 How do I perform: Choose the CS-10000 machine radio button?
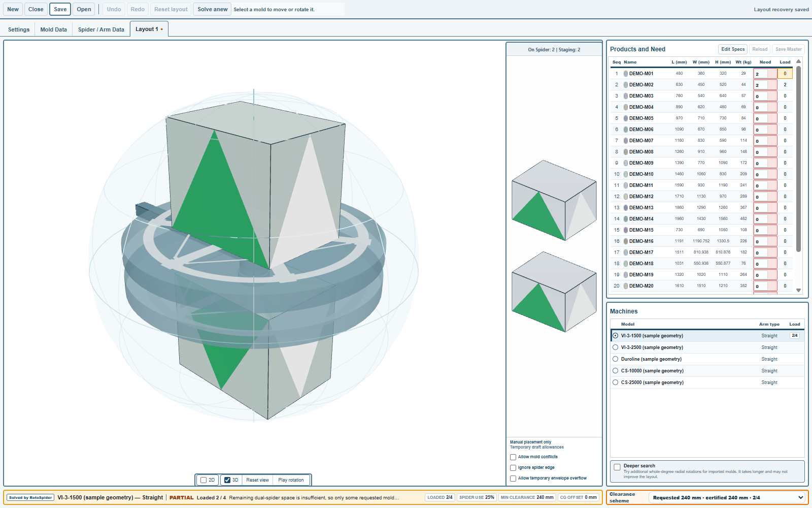pyautogui.click(x=615, y=371)
